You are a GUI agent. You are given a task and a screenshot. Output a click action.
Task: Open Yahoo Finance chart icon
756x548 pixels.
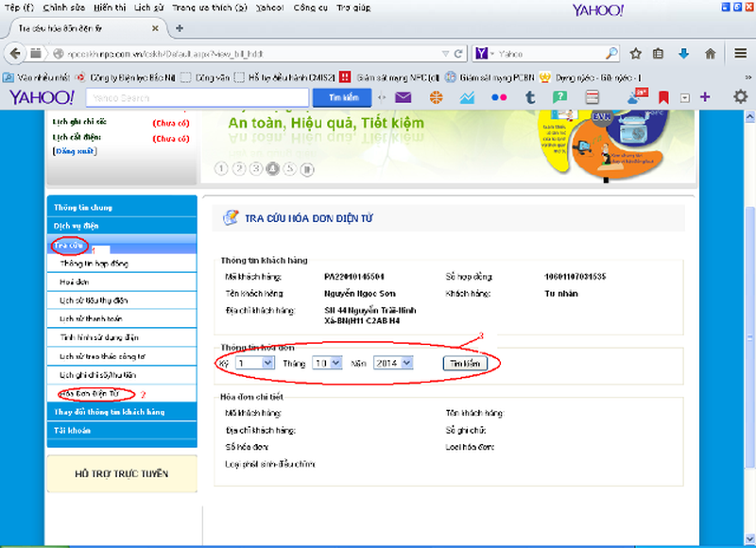tap(466, 96)
